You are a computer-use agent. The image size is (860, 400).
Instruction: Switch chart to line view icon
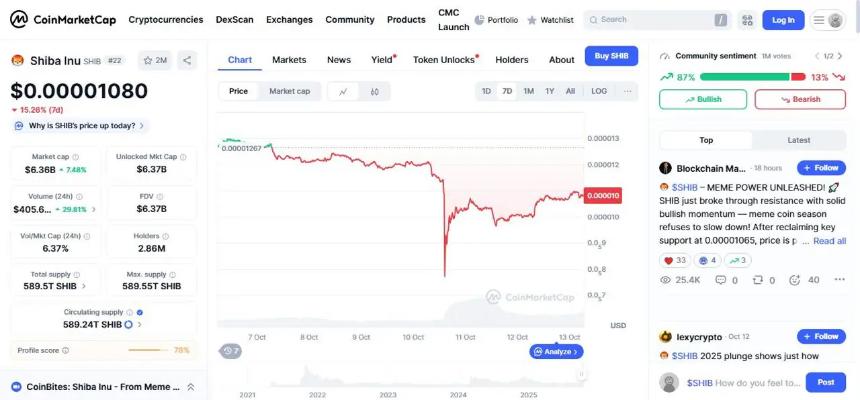[x=343, y=91]
